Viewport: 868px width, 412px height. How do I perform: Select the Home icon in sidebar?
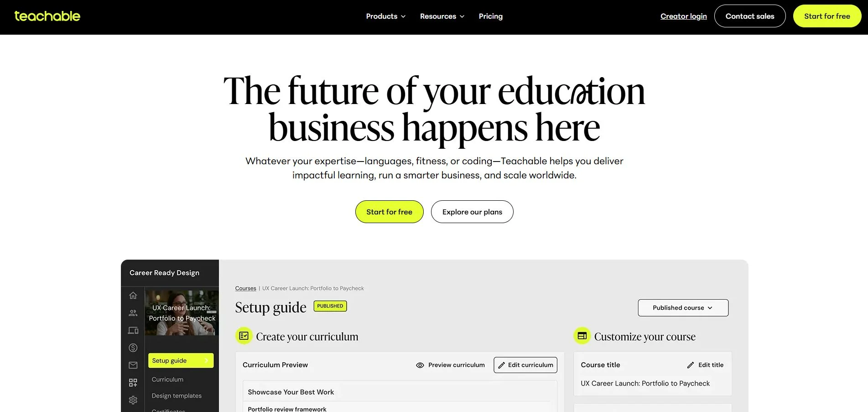pyautogui.click(x=133, y=295)
